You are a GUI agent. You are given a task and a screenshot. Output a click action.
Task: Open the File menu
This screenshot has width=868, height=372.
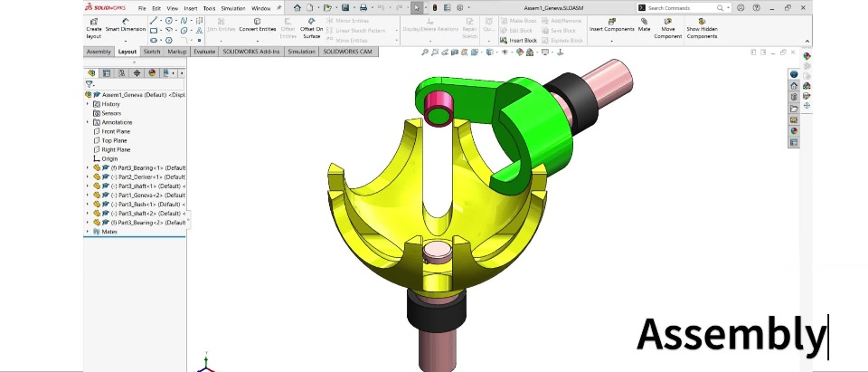click(142, 8)
